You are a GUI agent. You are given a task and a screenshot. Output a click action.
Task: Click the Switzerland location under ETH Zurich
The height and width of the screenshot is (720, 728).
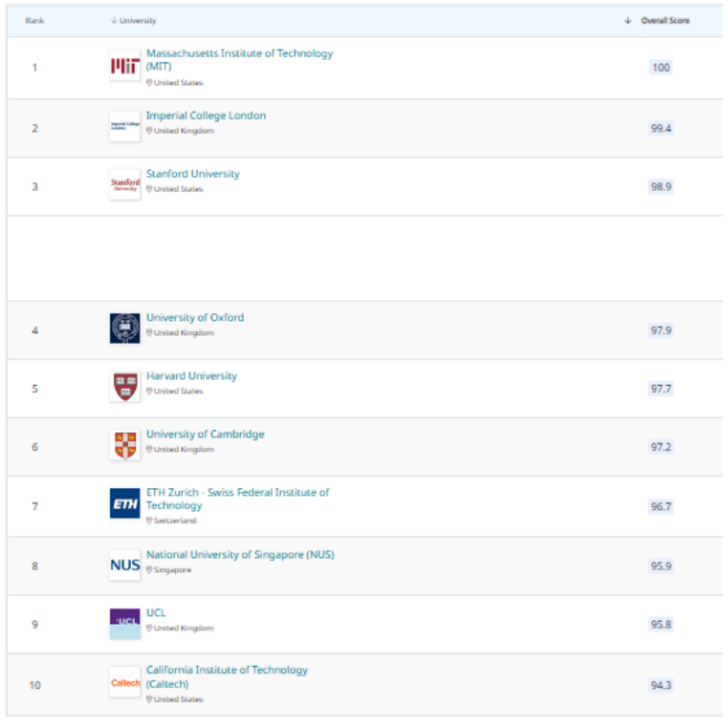pos(171,521)
